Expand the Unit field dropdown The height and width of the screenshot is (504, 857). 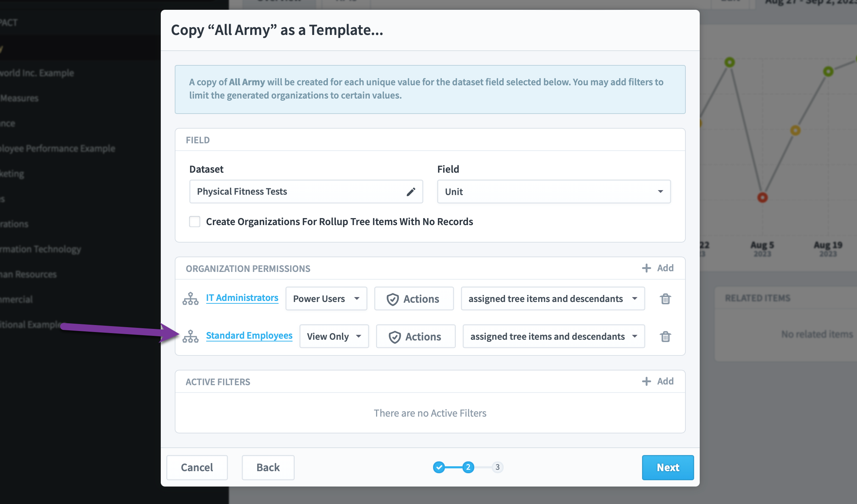tap(554, 192)
